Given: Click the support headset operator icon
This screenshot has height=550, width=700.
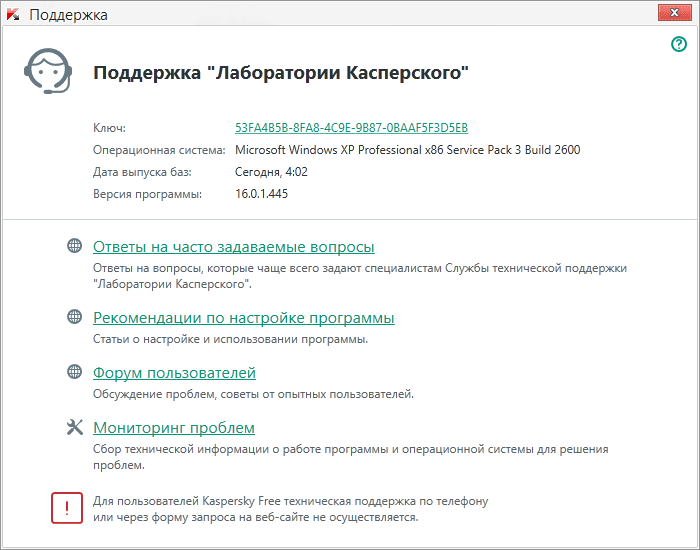Looking at the screenshot, I should click(x=48, y=71).
